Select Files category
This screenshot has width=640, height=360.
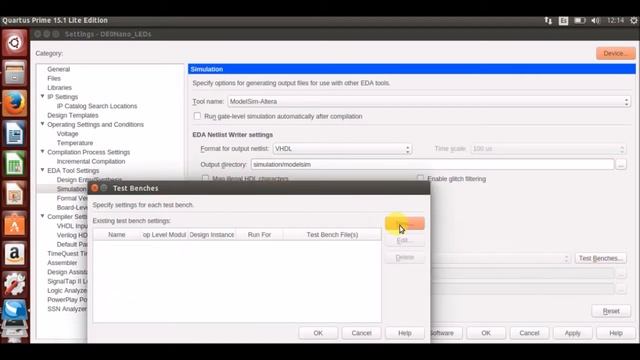coord(54,78)
